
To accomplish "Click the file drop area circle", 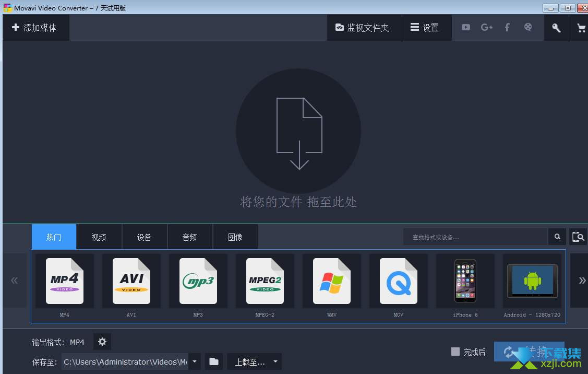I will pyautogui.click(x=298, y=131).
